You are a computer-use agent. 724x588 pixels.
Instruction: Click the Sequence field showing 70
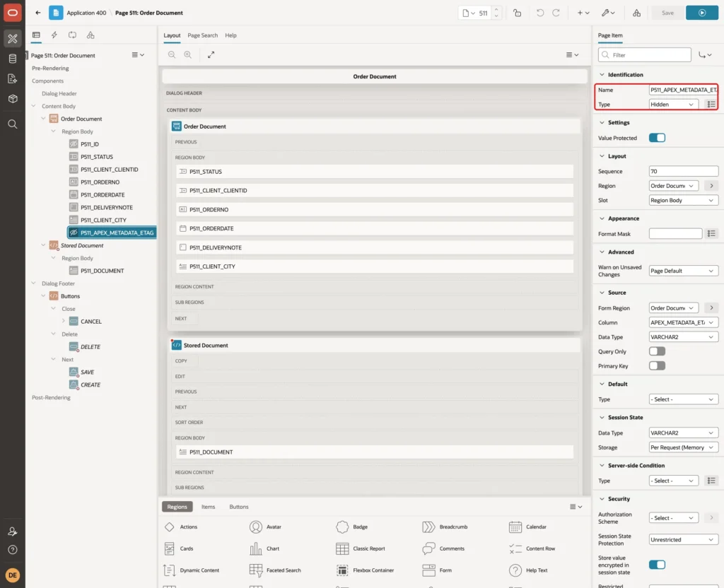[x=684, y=171]
